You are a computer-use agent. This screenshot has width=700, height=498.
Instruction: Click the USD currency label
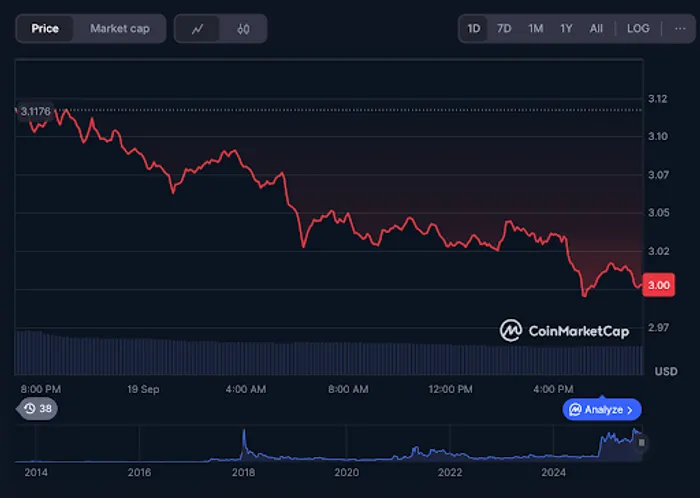click(x=665, y=371)
